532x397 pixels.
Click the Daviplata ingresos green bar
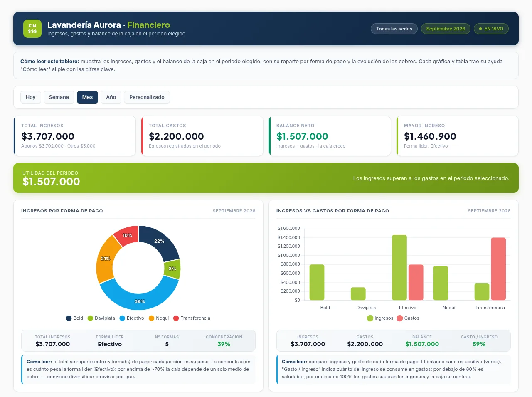tap(358, 294)
